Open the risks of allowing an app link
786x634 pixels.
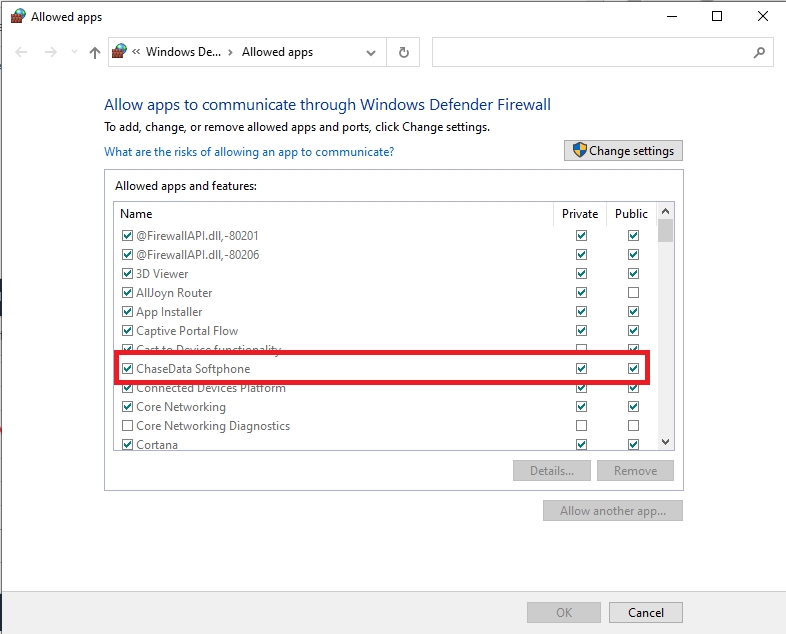pyautogui.click(x=249, y=151)
